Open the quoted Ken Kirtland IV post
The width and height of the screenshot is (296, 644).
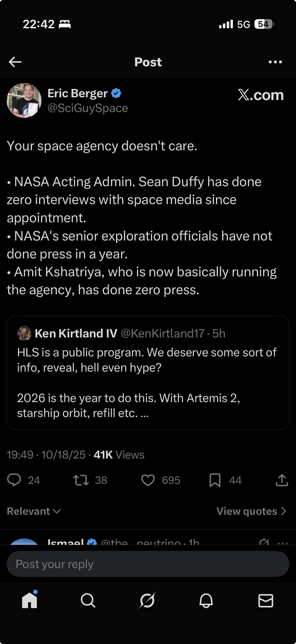pyautogui.click(x=148, y=382)
